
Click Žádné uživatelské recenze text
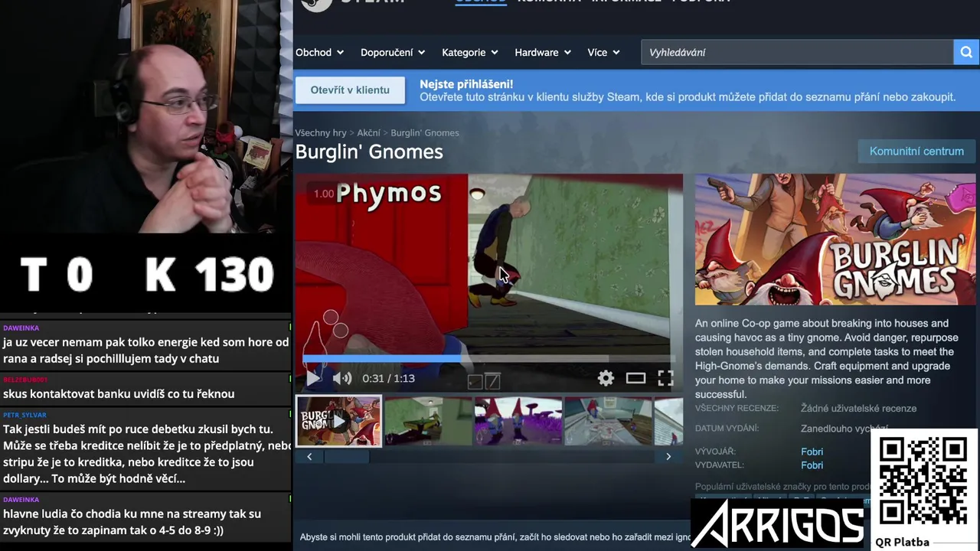point(858,409)
